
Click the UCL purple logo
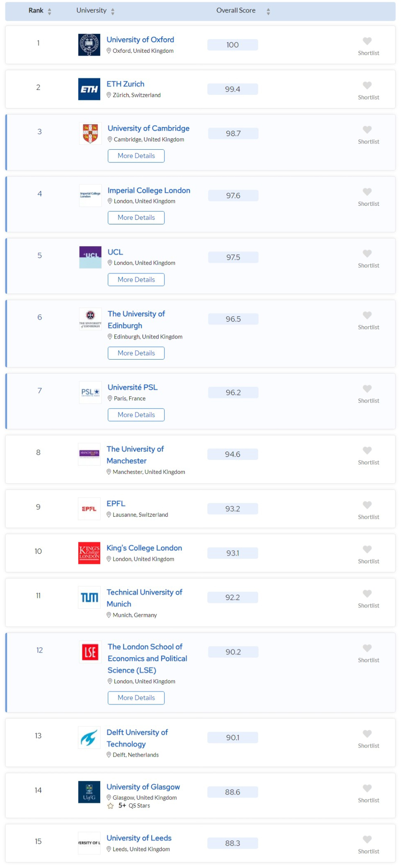90,257
